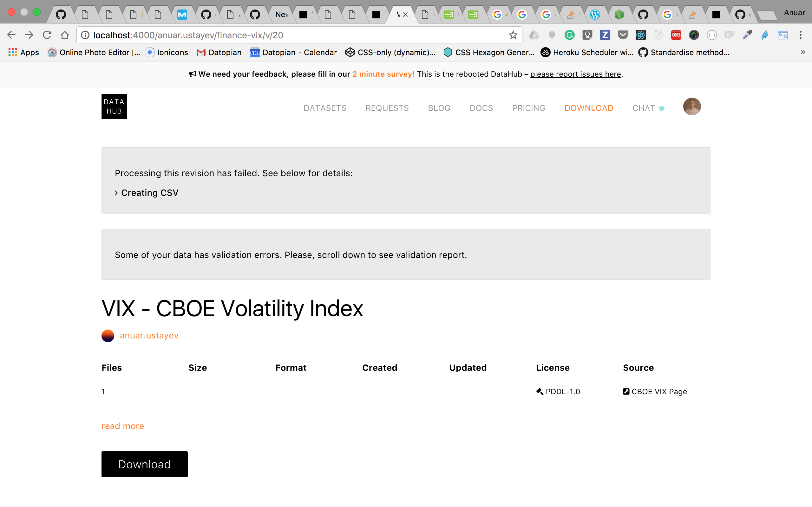The height and width of the screenshot is (507, 812).
Task: Open Chrome's three-dot menu
Action: [801, 35]
